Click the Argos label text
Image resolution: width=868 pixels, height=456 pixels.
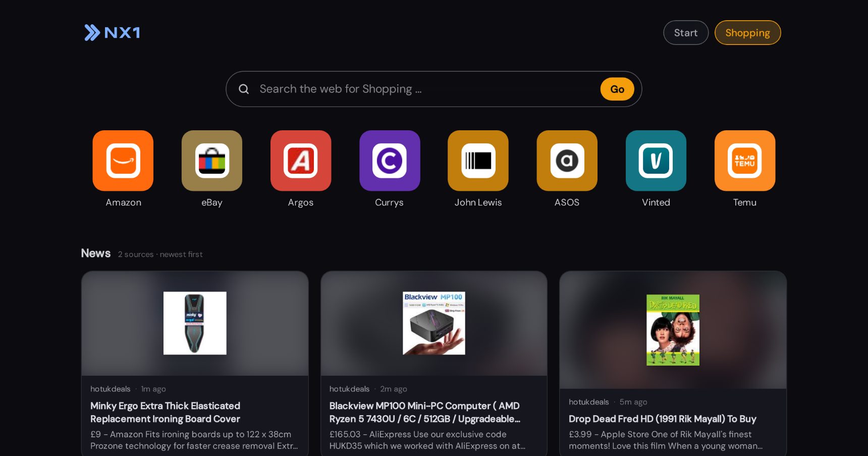[301, 202]
